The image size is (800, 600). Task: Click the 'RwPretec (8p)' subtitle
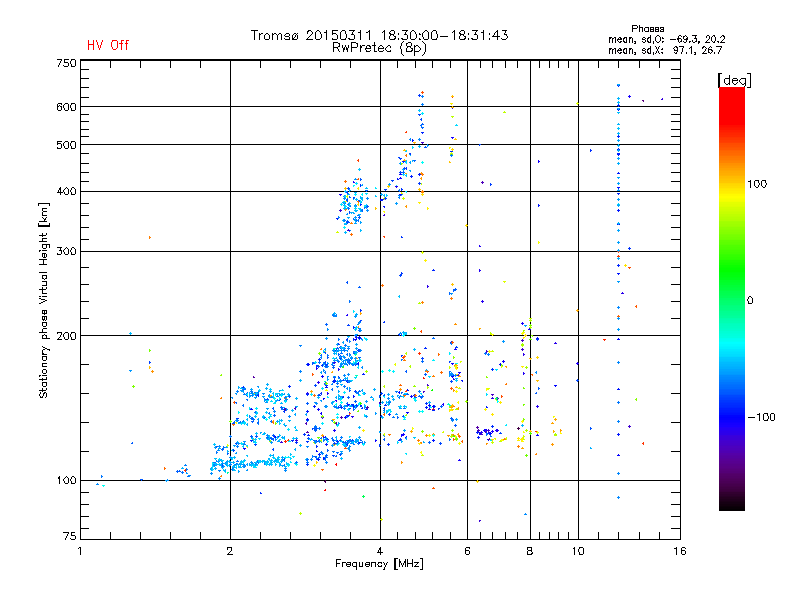click(379, 48)
